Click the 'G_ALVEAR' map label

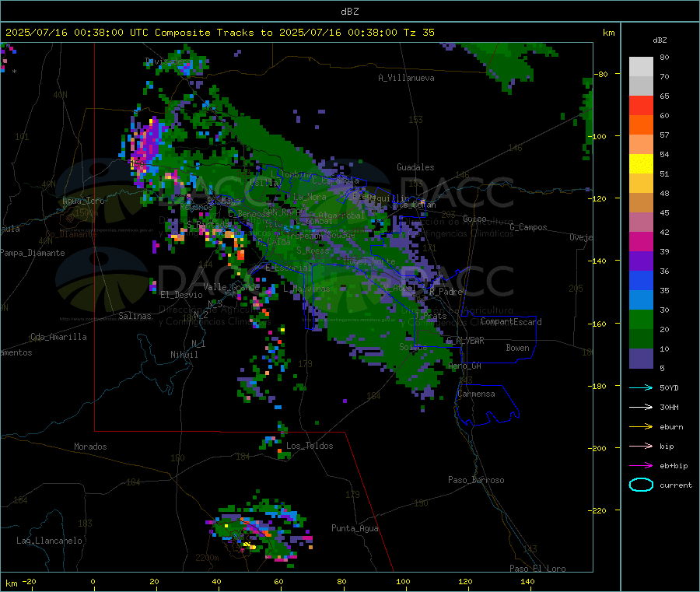click(x=465, y=341)
